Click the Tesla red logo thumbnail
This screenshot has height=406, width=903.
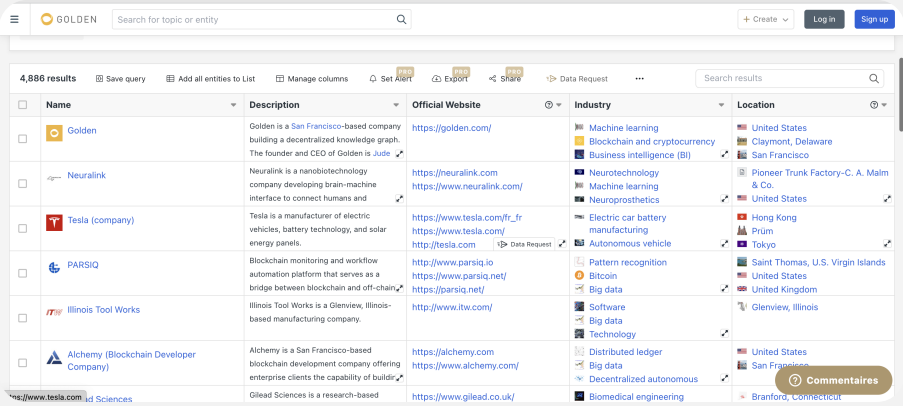pos(54,223)
